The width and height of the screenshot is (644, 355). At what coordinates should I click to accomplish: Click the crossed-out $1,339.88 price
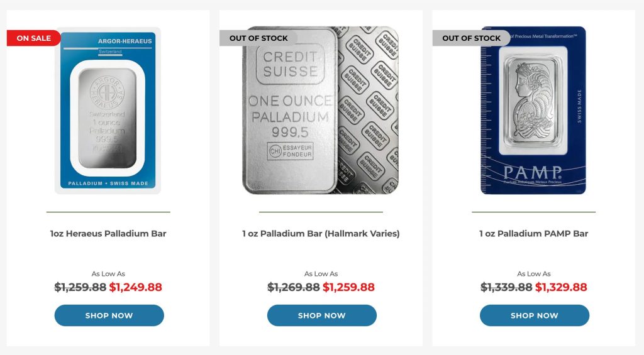pos(506,287)
